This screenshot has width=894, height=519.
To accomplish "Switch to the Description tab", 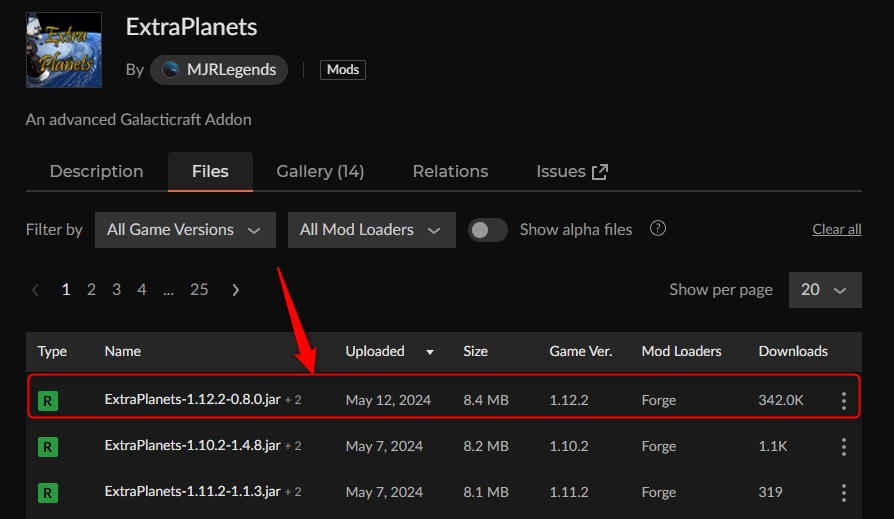I will click(96, 172).
